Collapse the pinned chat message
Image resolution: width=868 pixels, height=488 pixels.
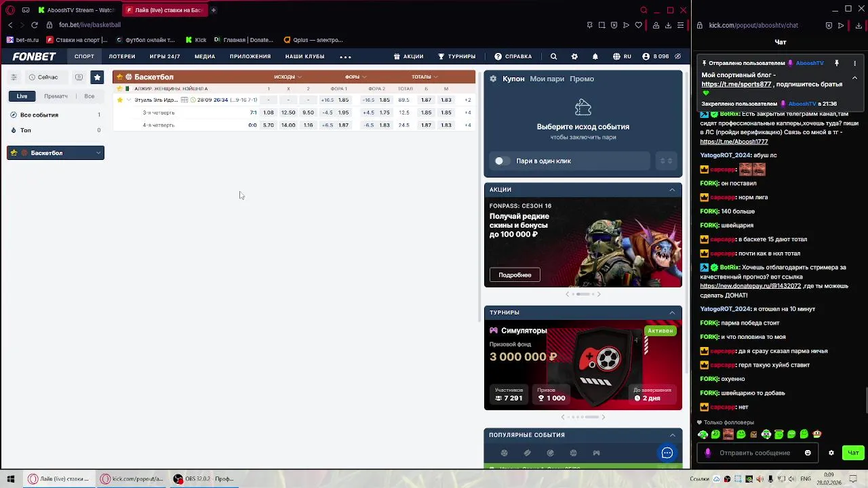854,78
